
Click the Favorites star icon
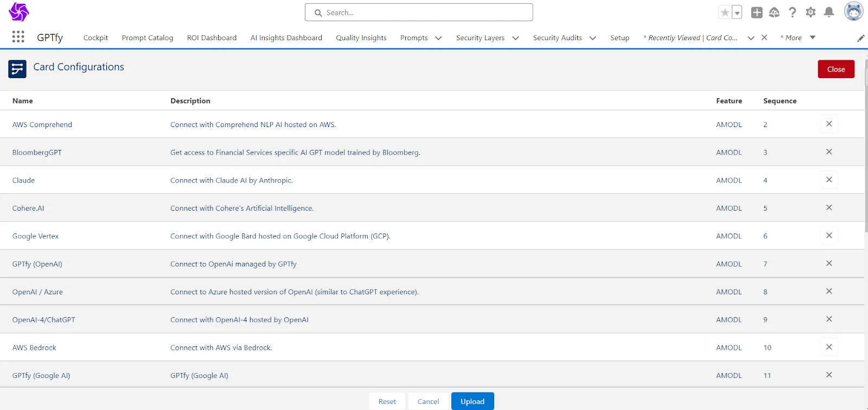click(x=725, y=12)
